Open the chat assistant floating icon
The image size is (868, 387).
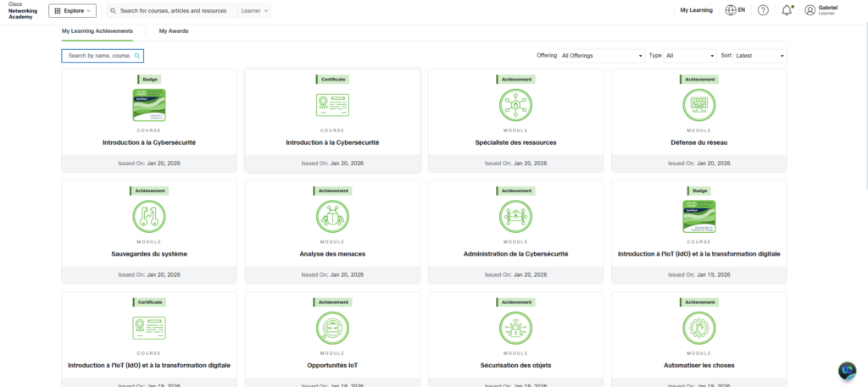[847, 371]
